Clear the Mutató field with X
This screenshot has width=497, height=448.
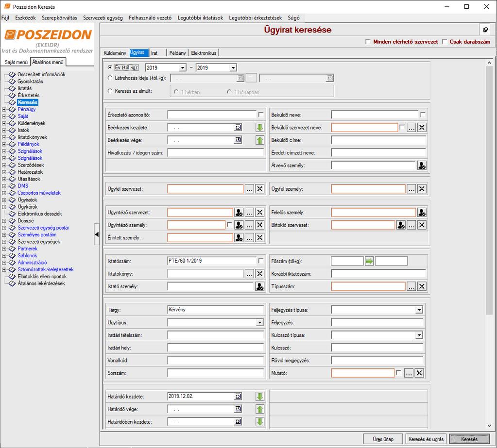(x=419, y=373)
